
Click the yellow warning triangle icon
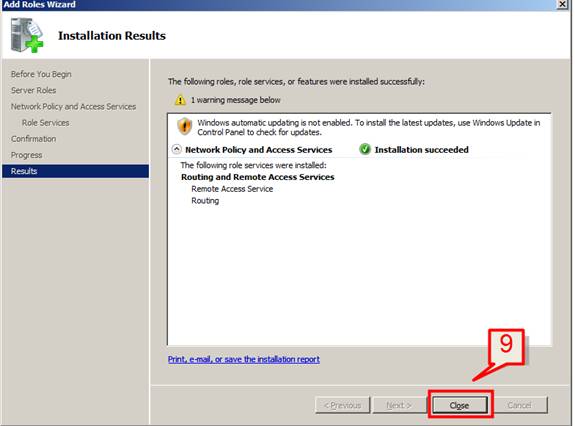(180, 100)
